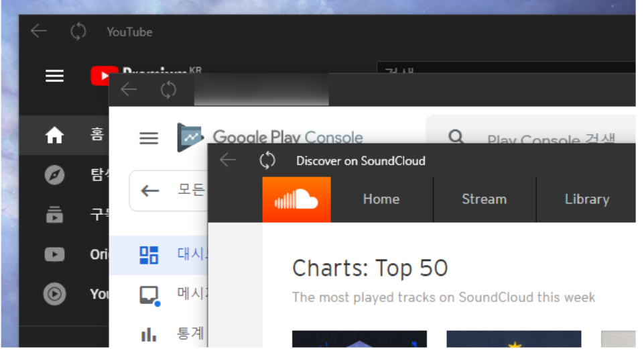Click the Charts: Top 50 heading

(x=370, y=268)
